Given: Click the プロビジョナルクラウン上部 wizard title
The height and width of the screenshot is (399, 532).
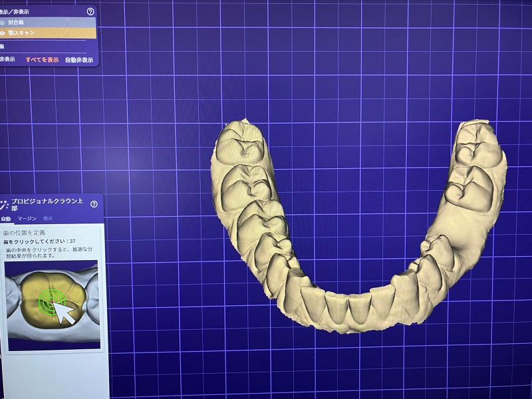Looking at the screenshot, I should pyautogui.click(x=47, y=204).
